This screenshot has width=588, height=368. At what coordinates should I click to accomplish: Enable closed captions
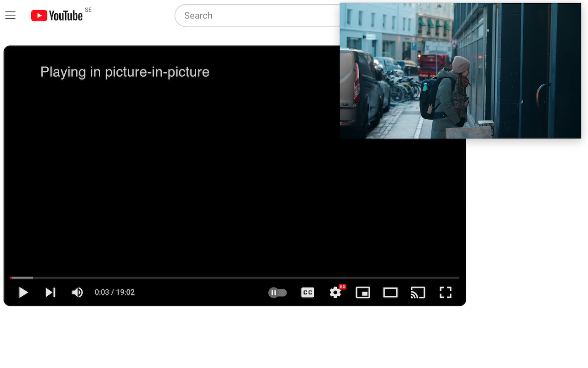click(307, 292)
